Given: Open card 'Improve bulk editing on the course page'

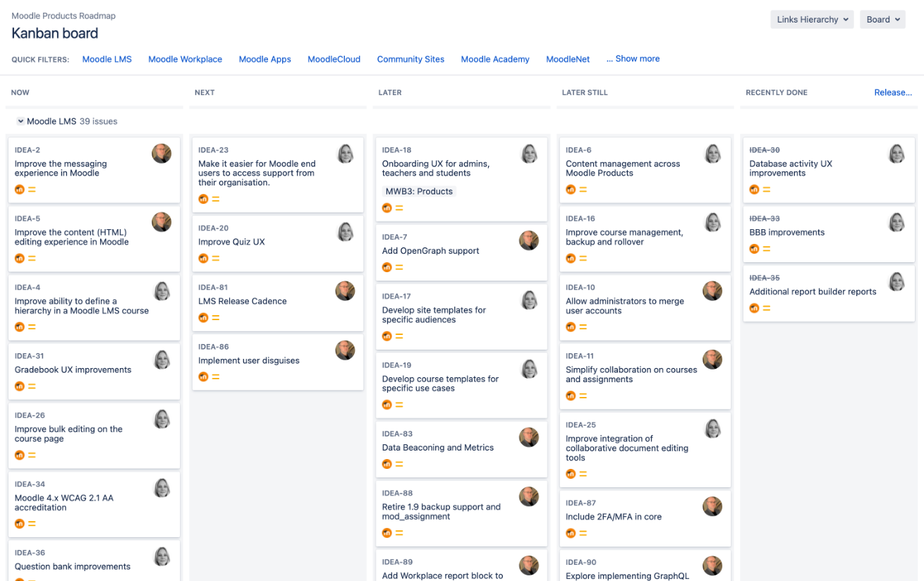Looking at the screenshot, I should point(95,436).
